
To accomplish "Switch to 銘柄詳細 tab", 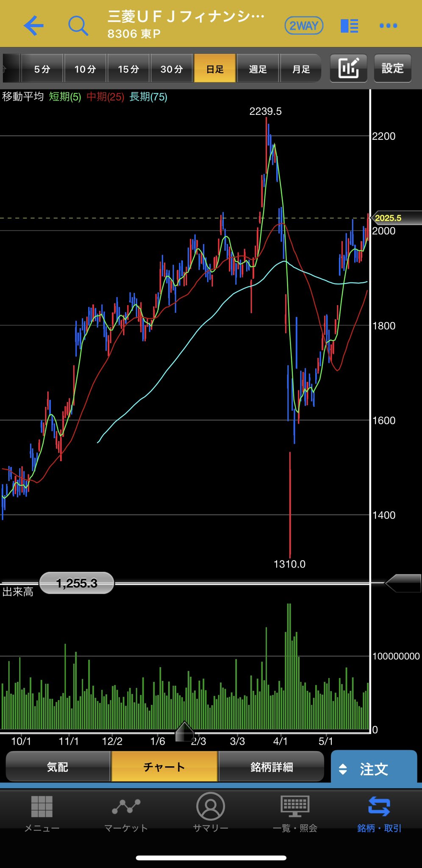I will 272,767.
